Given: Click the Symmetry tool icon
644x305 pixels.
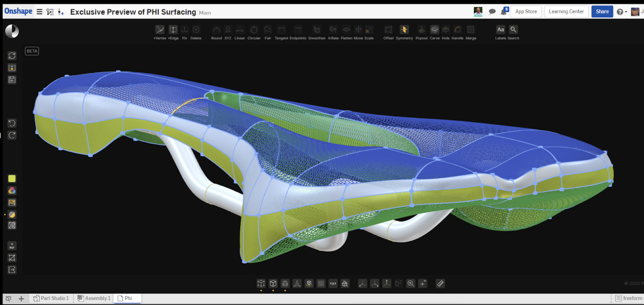Looking at the screenshot, I should (404, 30).
